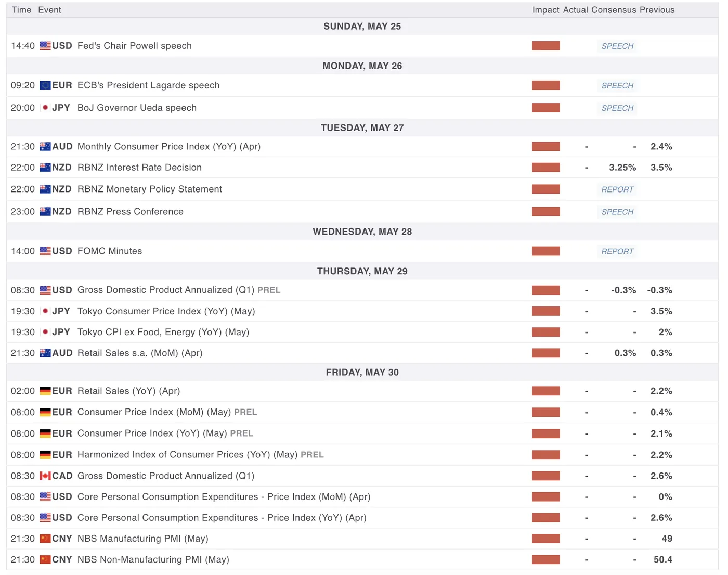The height and width of the screenshot is (575, 728).
Task: Click China flag on NBS Non-Manufacturing PMI row
Action: click(45, 559)
